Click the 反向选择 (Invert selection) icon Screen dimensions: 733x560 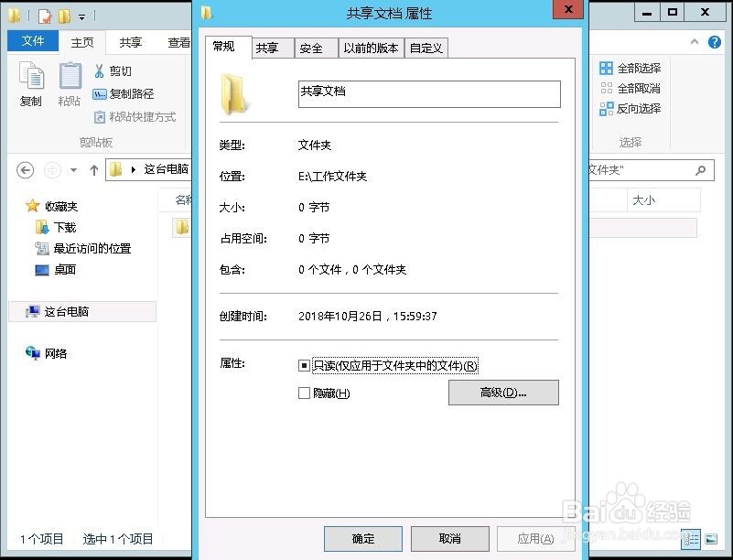tap(607, 107)
